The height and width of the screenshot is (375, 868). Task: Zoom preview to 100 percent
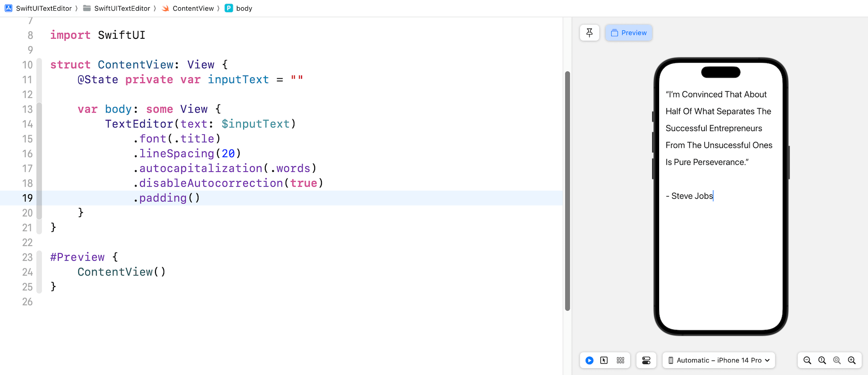[x=822, y=360]
